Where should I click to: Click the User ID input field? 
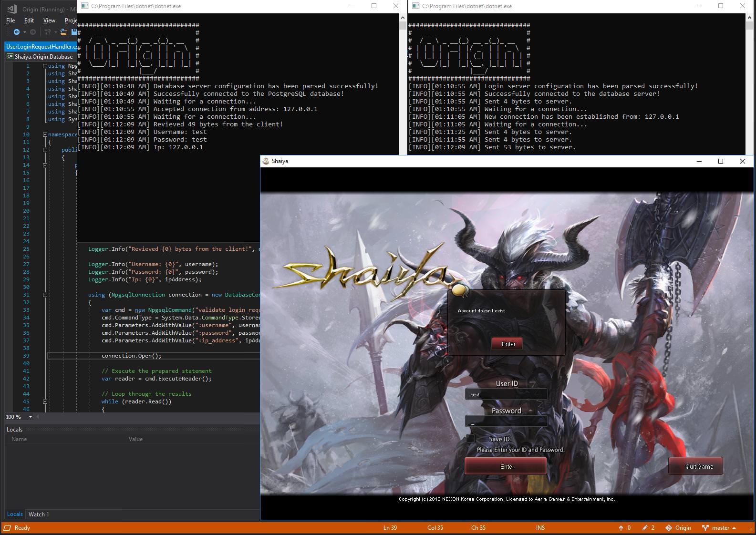point(506,394)
